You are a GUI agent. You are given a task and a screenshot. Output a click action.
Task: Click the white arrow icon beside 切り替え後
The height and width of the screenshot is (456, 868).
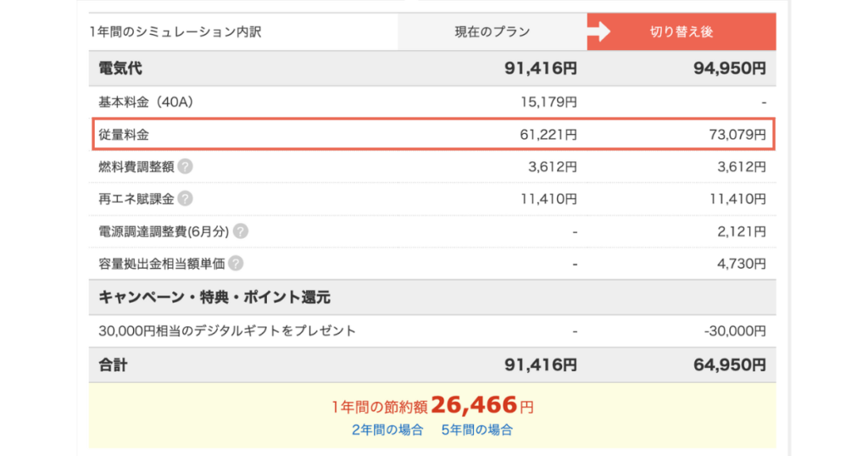[599, 31]
